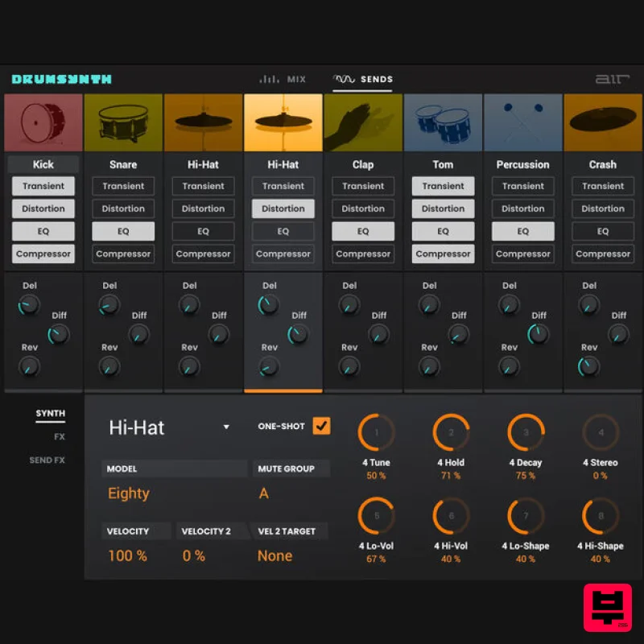Click the 4 Tune value 50 %
644x644 pixels.
point(376,476)
